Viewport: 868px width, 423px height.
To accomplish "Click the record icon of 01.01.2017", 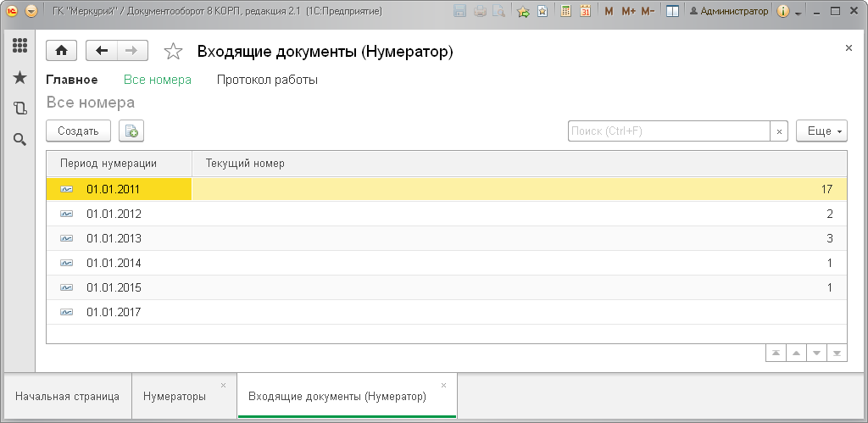I will coord(66,313).
